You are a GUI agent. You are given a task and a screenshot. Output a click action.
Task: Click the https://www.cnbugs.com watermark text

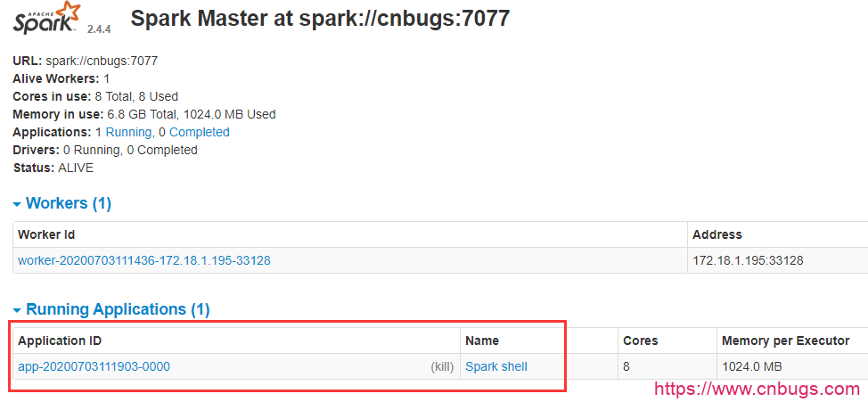pos(757,389)
